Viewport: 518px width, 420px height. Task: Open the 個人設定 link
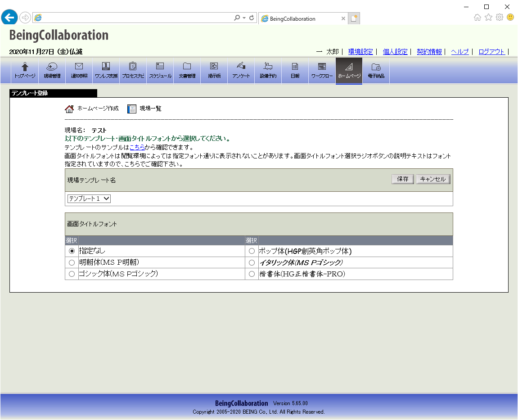[395, 52]
